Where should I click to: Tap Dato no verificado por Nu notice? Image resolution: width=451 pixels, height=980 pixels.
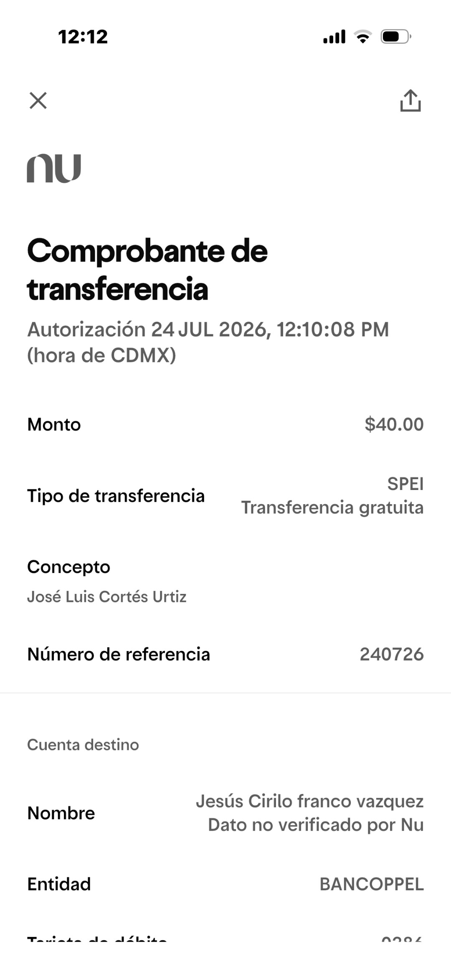pyautogui.click(x=316, y=825)
